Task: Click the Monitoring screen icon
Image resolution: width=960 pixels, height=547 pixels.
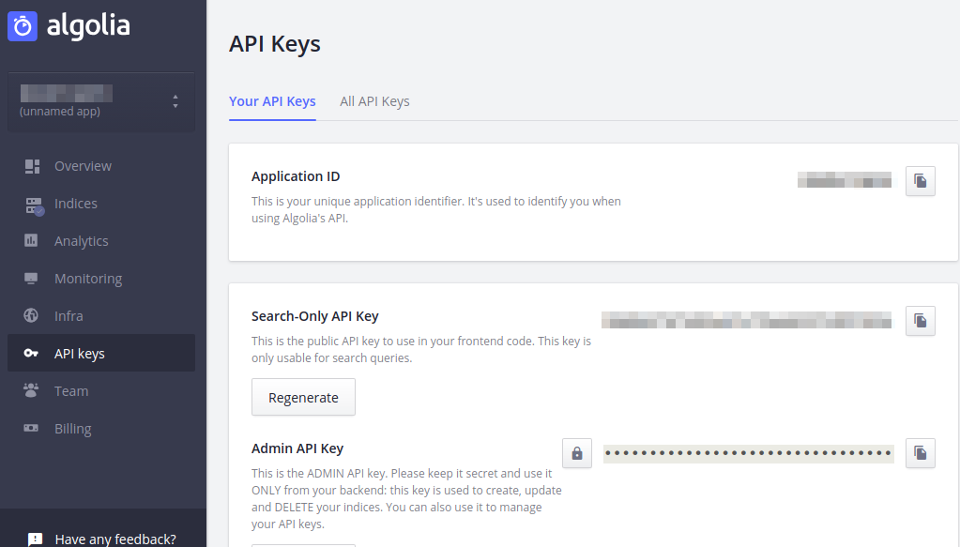Action: (x=31, y=279)
